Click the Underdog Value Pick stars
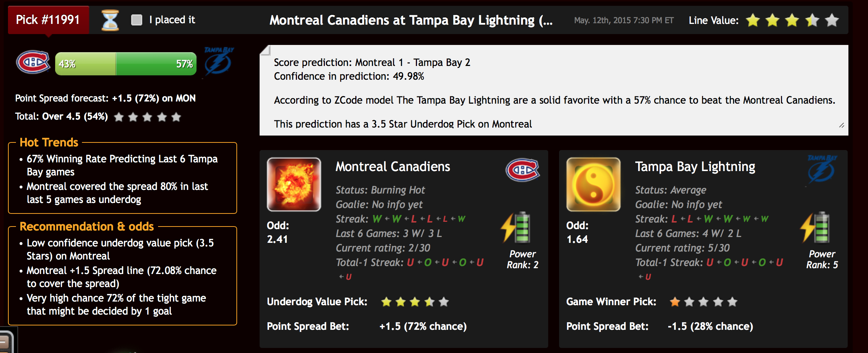 [415, 302]
